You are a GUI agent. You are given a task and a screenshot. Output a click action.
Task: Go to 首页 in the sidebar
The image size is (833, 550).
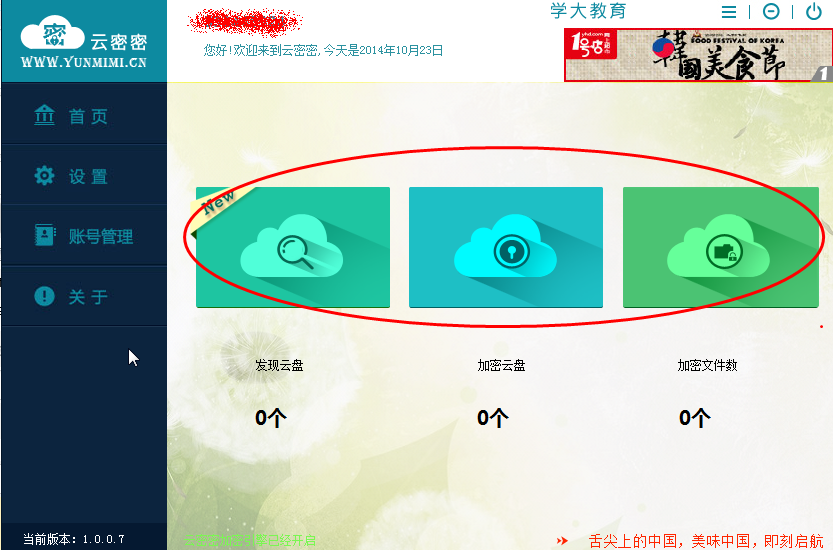(88, 116)
